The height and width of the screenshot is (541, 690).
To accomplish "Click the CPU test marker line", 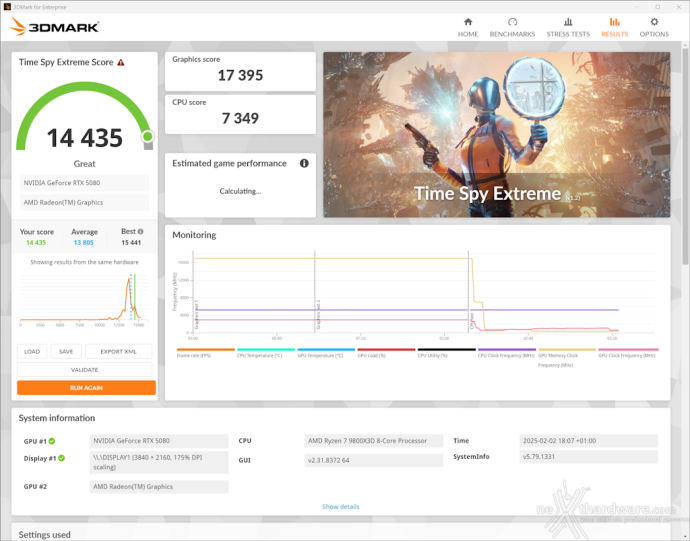I will 468,291.
